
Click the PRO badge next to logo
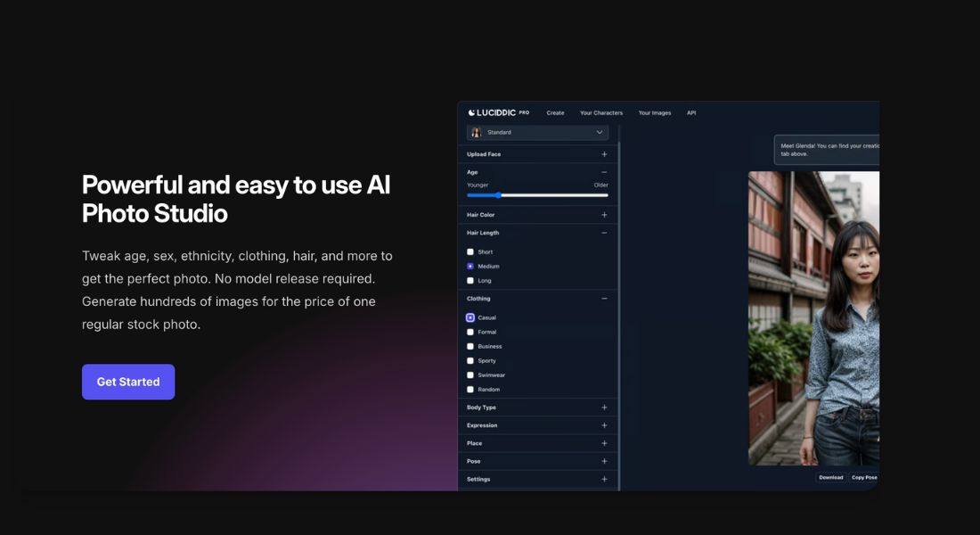(x=524, y=112)
